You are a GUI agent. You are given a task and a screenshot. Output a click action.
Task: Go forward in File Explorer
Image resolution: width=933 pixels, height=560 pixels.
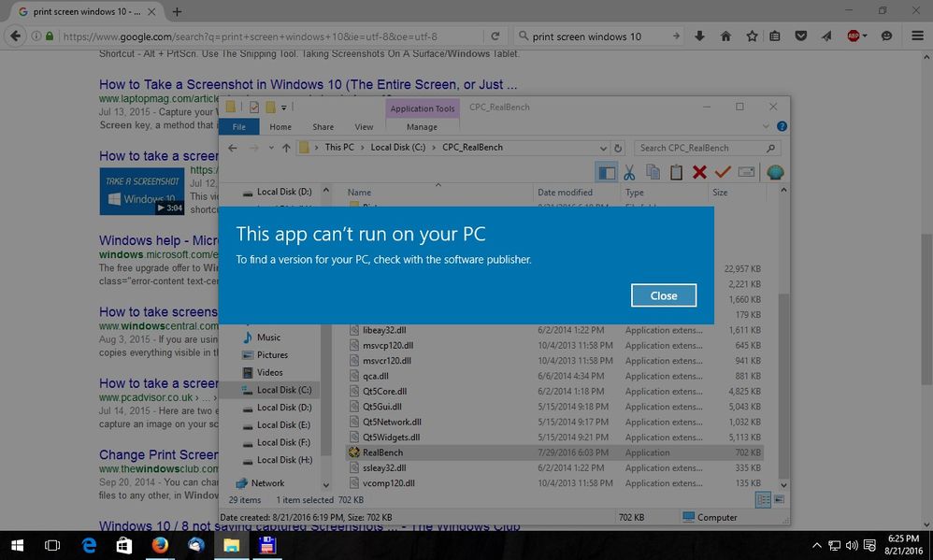[x=254, y=149]
